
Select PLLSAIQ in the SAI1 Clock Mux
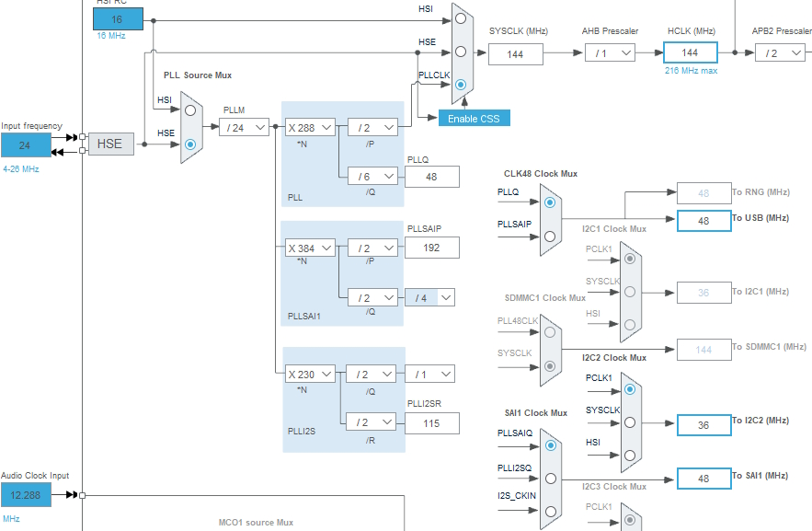click(x=551, y=445)
